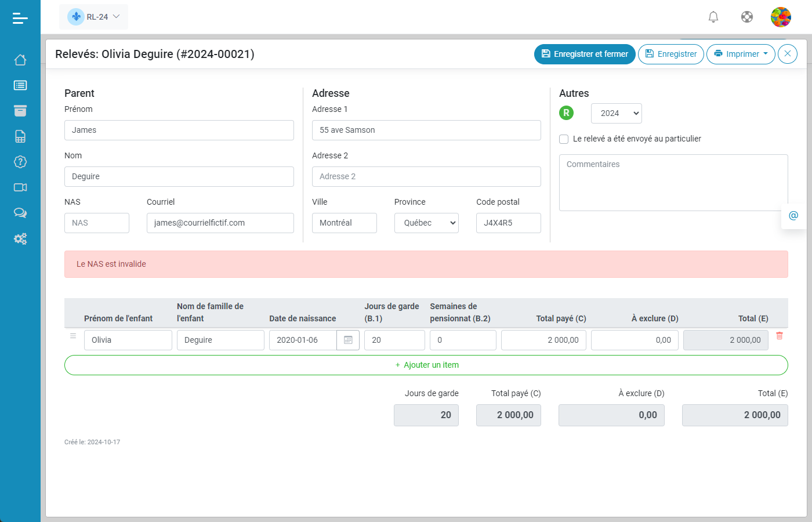Check 'Le relevé a été envoyé au particulier'
This screenshot has height=522, width=812.
click(564, 139)
